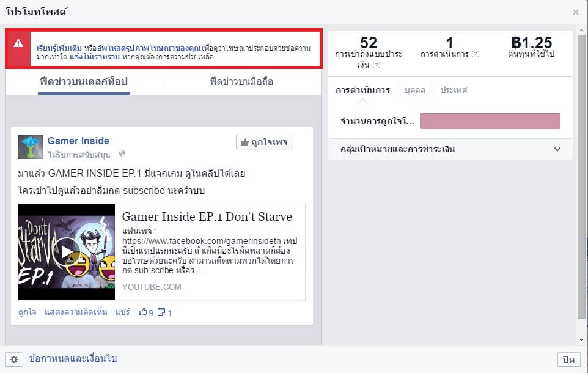Click แสดงความคิดเห็น comment link
The width and height of the screenshot is (588, 373).
coord(76,312)
